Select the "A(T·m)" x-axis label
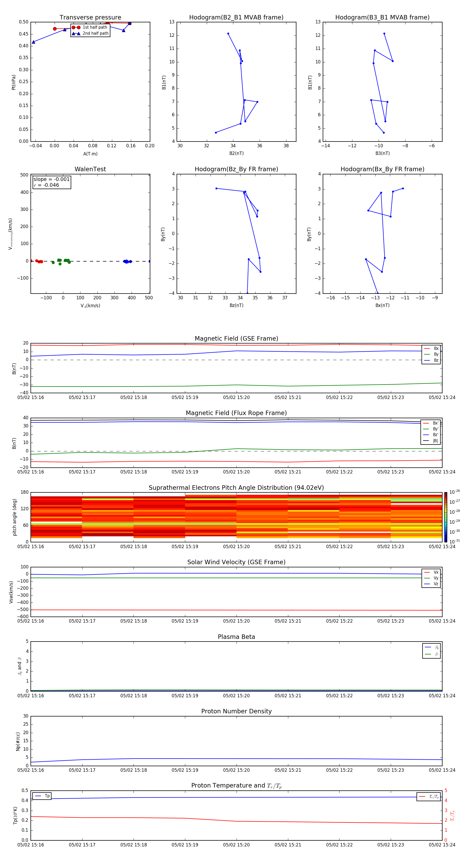Screen dimensions: 473x868 click(x=90, y=154)
